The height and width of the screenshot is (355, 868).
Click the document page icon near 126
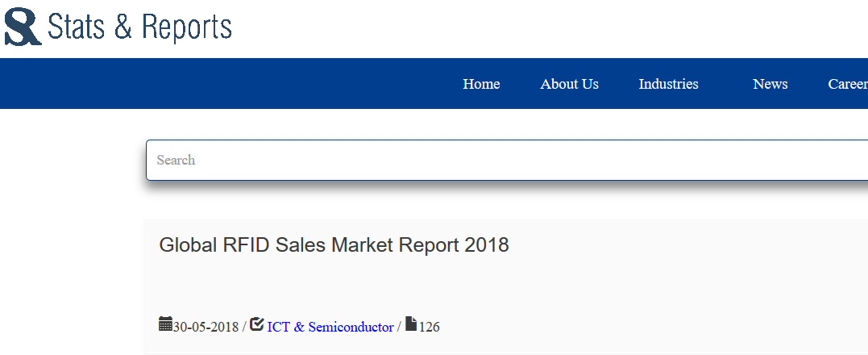(x=411, y=324)
